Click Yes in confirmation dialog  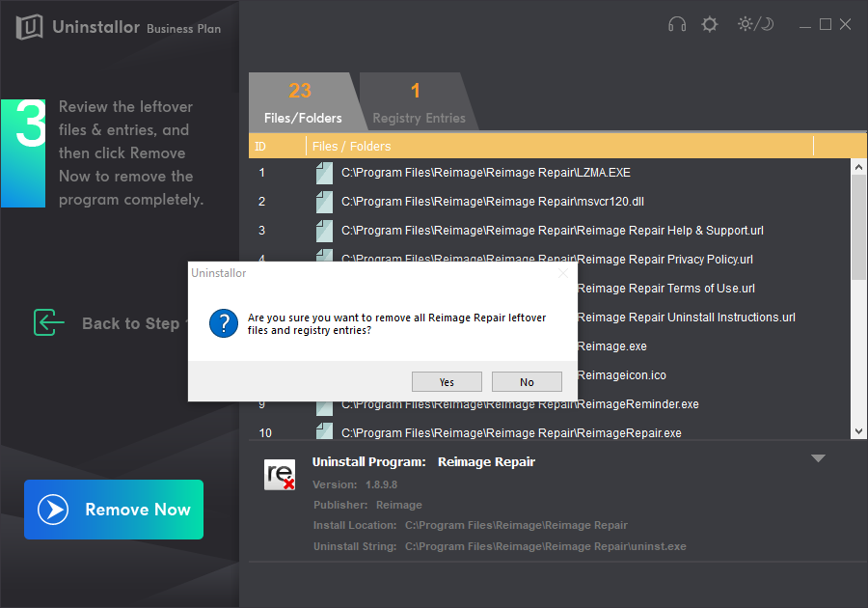click(447, 382)
